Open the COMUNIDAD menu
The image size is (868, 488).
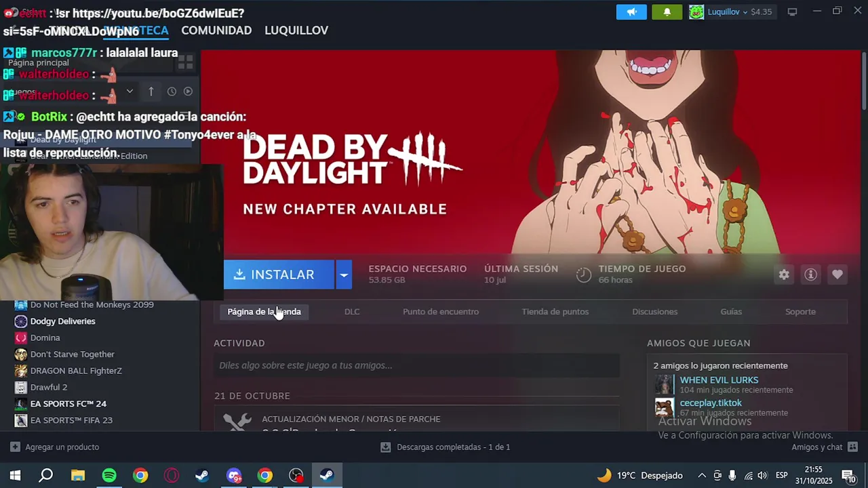(x=216, y=30)
